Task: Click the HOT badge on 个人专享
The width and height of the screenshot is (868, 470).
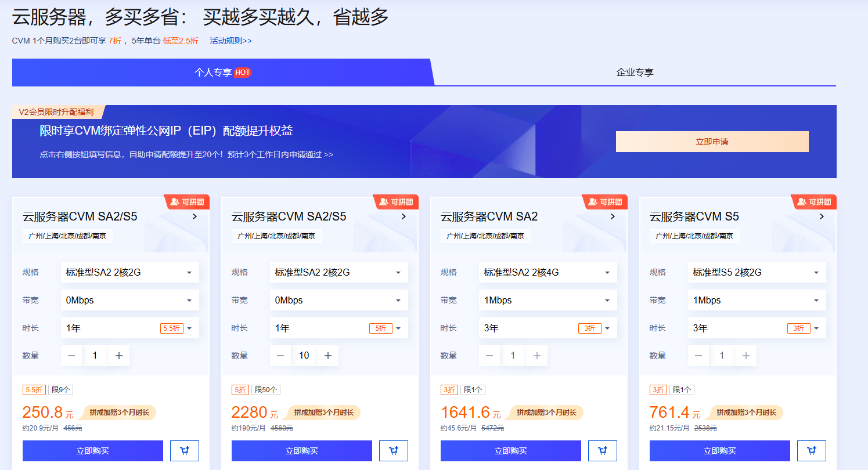Action: [x=243, y=73]
